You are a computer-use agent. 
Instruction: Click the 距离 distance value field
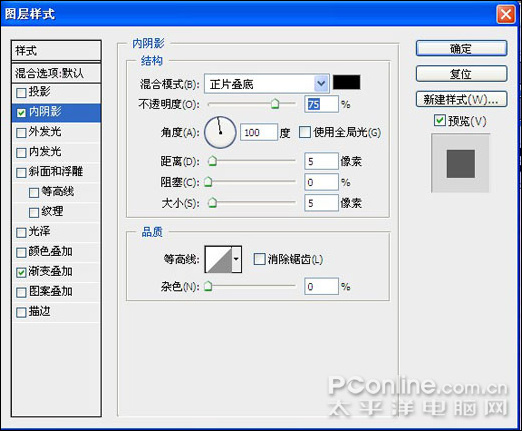point(321,161)
